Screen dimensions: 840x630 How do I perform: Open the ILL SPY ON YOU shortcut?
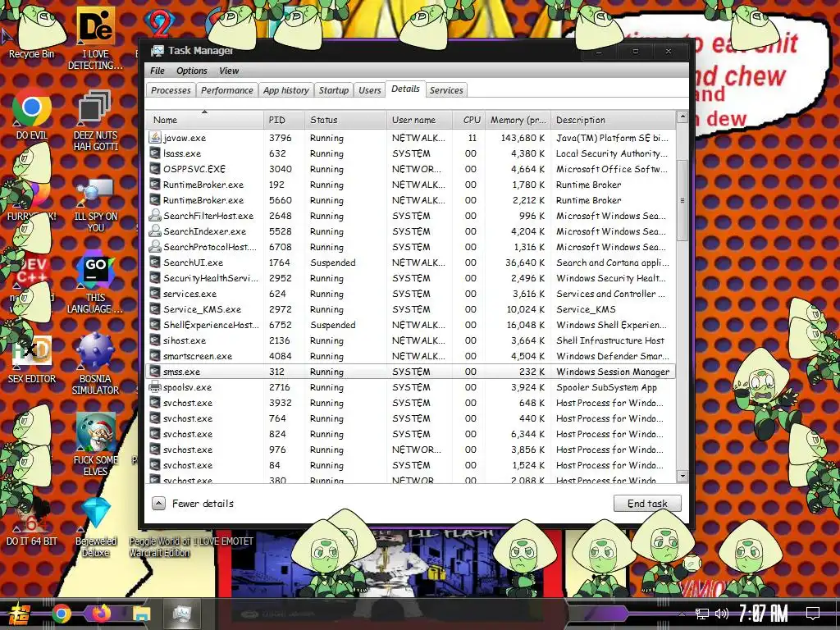(95, 205)
